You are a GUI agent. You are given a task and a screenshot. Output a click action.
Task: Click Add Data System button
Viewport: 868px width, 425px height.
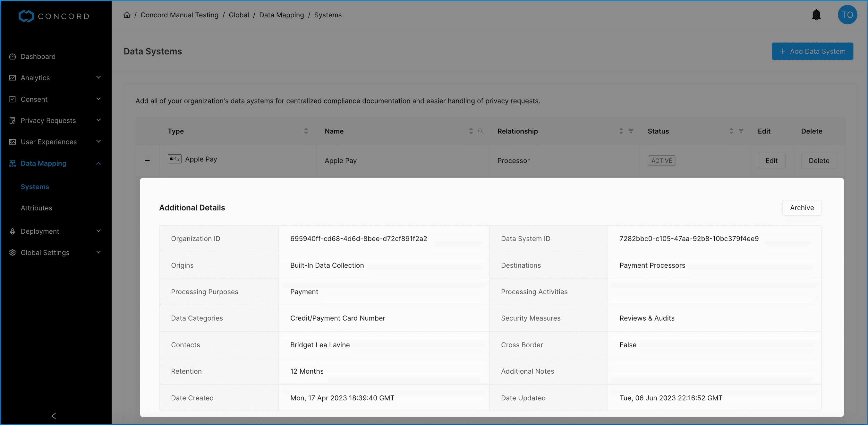[x=812, y=51]
